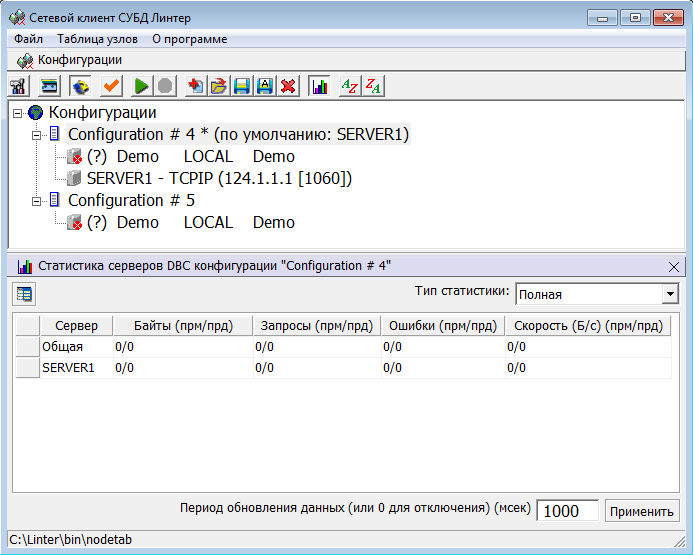The width and height of the screenshot is (693, 555).
Task: Click the update period field showing 1000
Action: coord(567,511)
